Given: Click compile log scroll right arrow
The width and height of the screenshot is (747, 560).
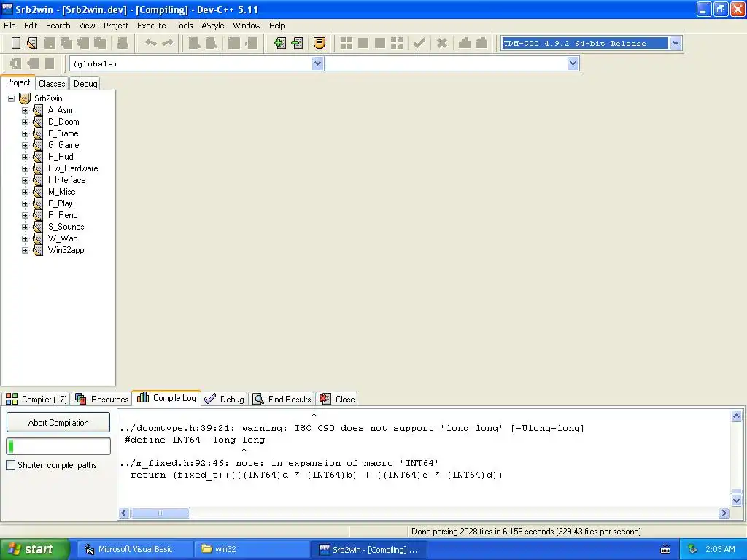Looking at the screenshot, I should click(724, 513).
